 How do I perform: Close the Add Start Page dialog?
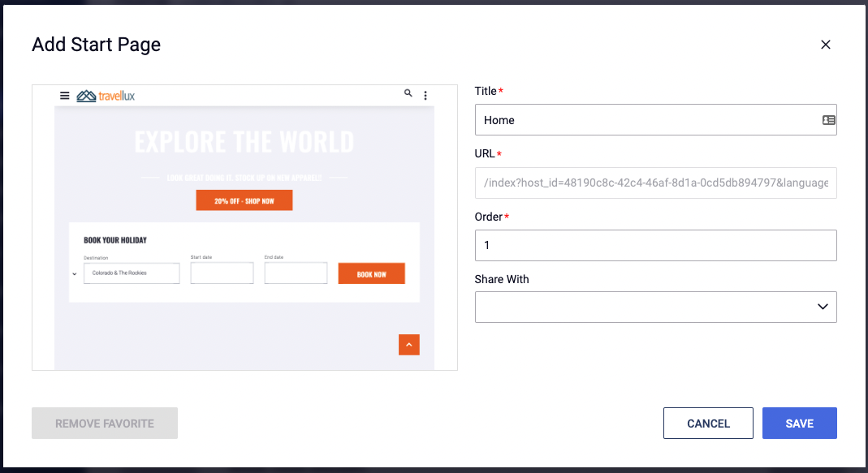(826, 45)
